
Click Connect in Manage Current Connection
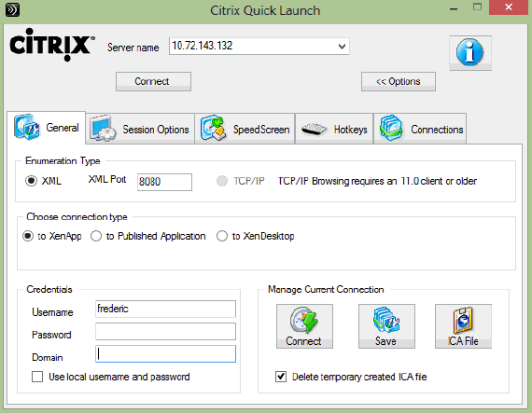coord(304,326)
